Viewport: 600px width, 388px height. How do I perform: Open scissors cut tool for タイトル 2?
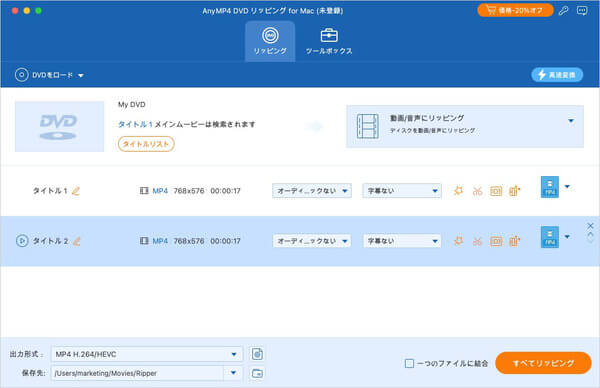pyautogui.click(x=477, y=241)
